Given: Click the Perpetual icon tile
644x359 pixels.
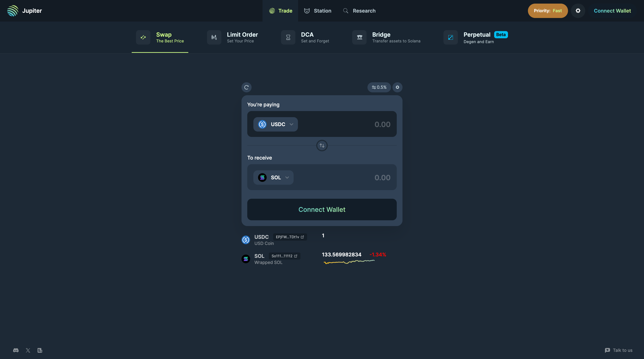Looking at the screenshot, I should [450, 38].
